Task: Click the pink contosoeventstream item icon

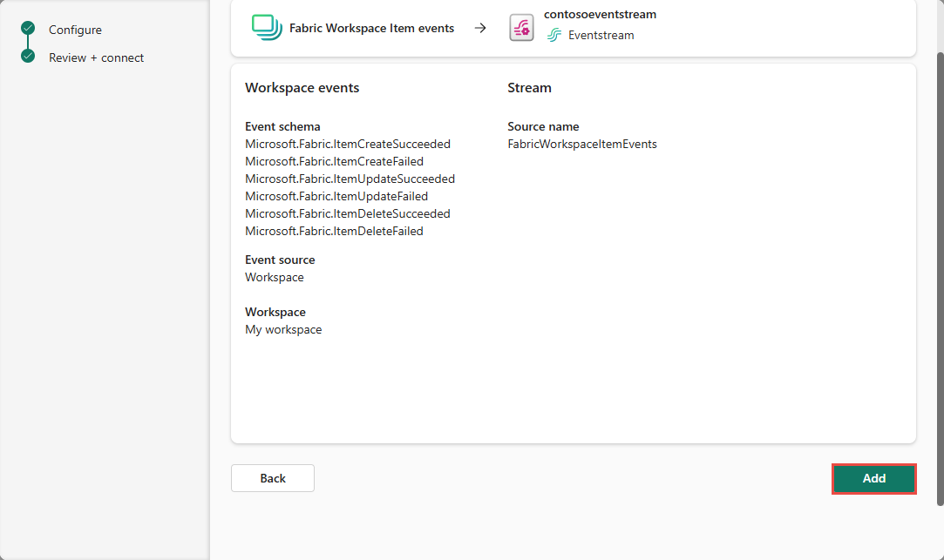Action: [x=521, y=28]
